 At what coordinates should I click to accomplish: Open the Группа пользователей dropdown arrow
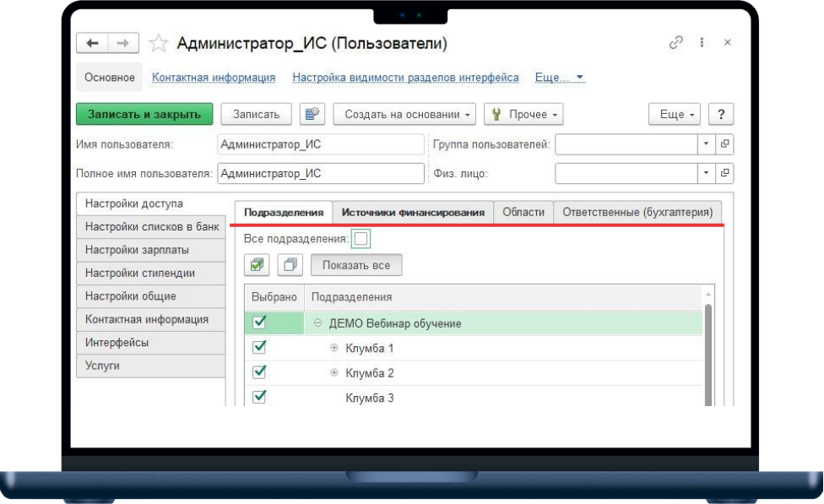(706, 144)
